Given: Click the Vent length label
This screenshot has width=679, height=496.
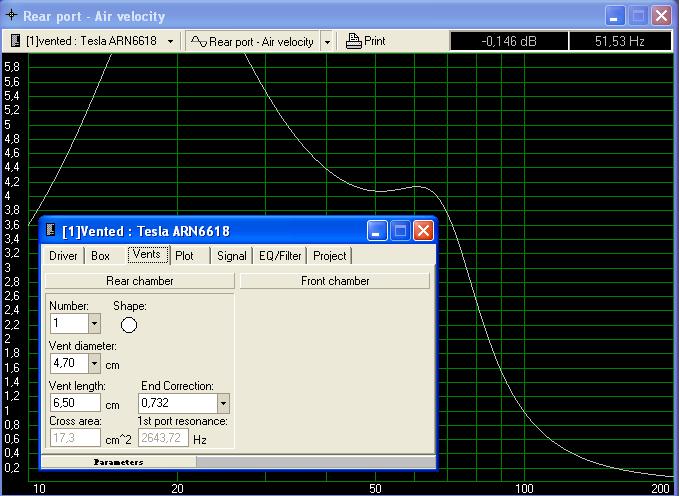Looking at the screenshot, I should (77, 386).
